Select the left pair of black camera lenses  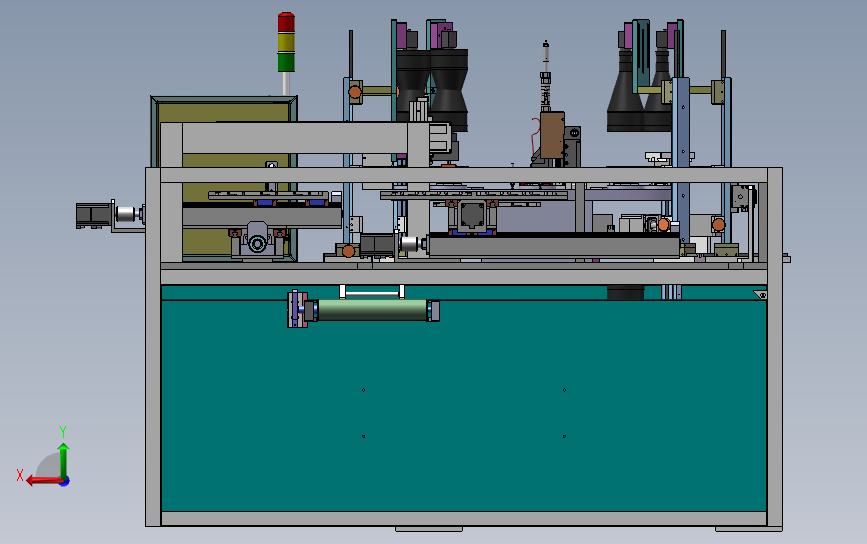pyautogui.click(x=432, y=90)
